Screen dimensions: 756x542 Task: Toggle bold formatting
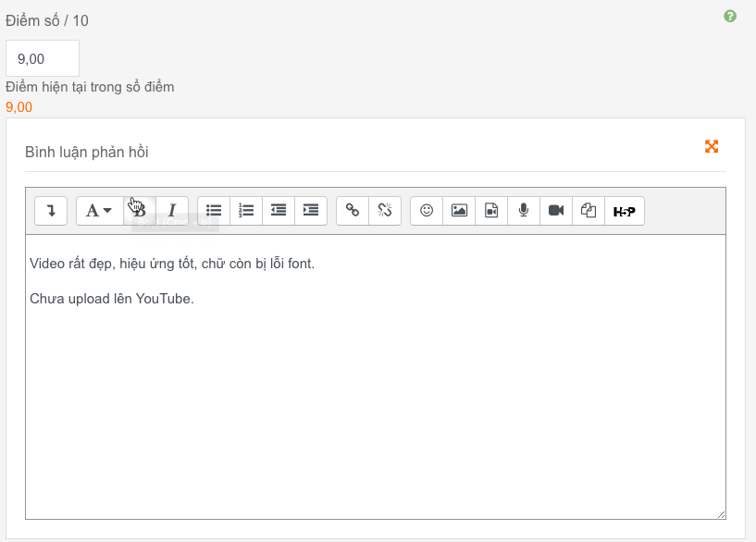pos(140,211)
